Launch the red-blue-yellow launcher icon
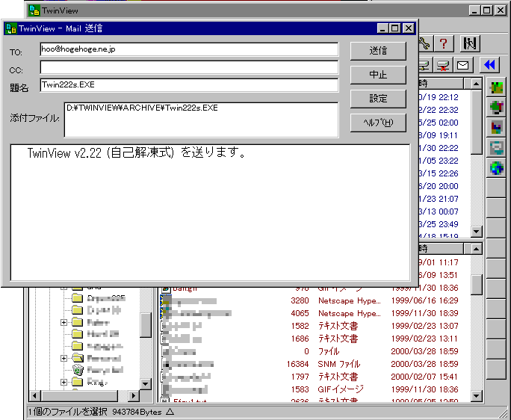511x420 pixels. point(496,127)
